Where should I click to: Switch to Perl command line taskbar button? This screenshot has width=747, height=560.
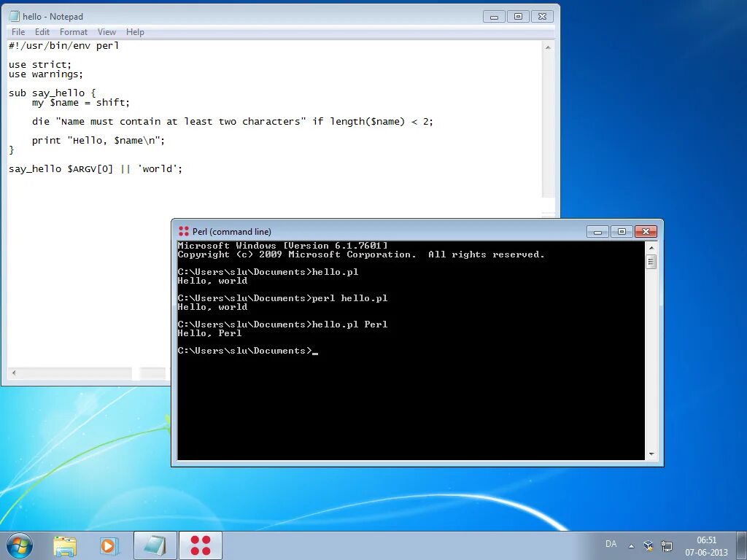tap(201, 545)
